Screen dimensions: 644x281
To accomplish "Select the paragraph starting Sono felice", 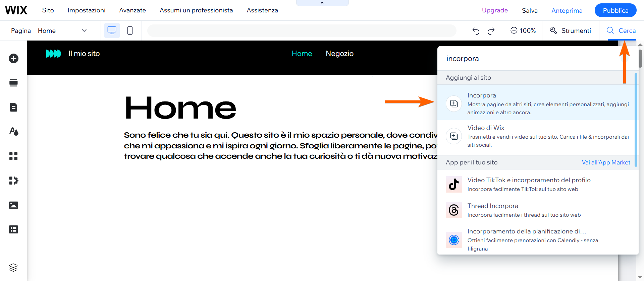I will point(280,146).
